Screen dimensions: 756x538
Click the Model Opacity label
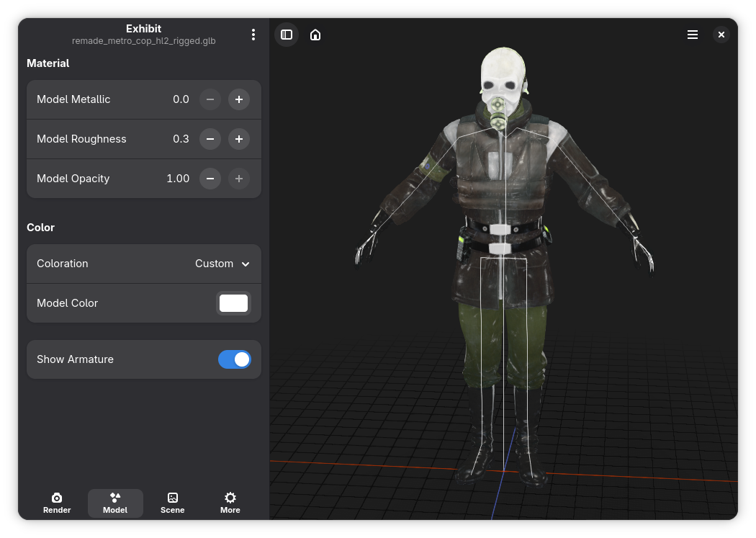pyautogui.click(x=73, y=179)
